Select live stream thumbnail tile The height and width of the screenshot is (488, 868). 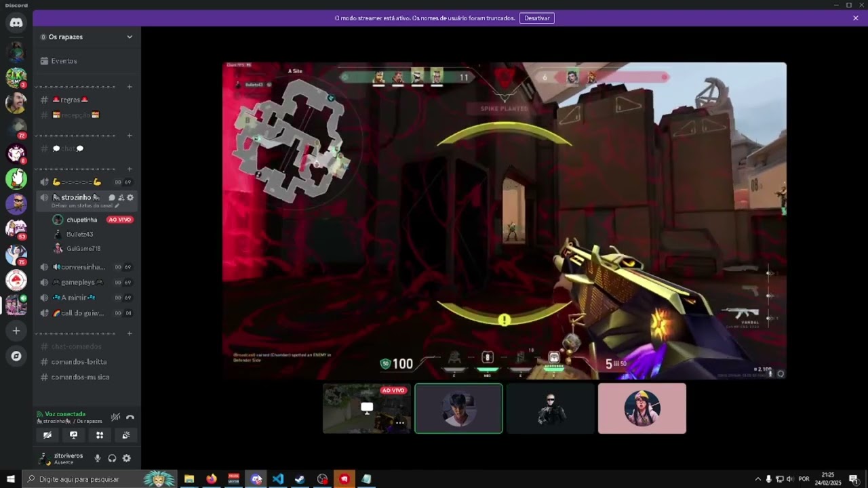[367, 408]
